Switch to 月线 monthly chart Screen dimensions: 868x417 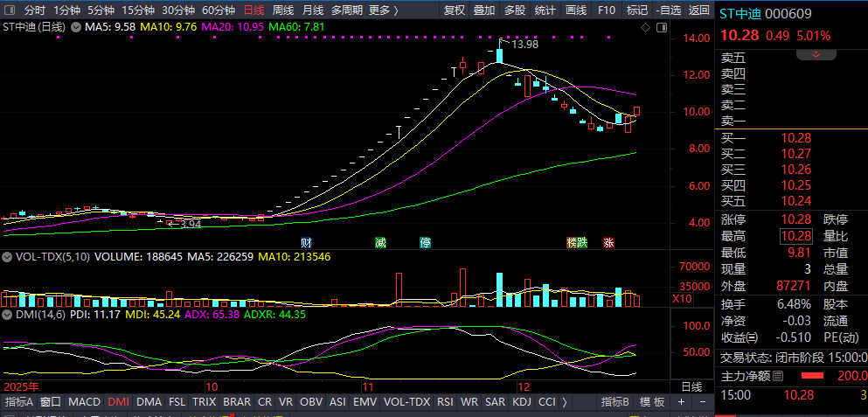pos(313,10)
